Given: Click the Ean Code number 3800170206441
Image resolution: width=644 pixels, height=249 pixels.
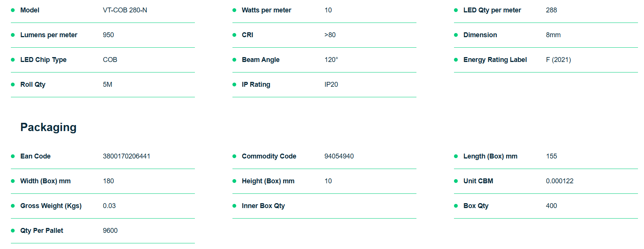Looking at the screenshot, I should click(126, 156).
